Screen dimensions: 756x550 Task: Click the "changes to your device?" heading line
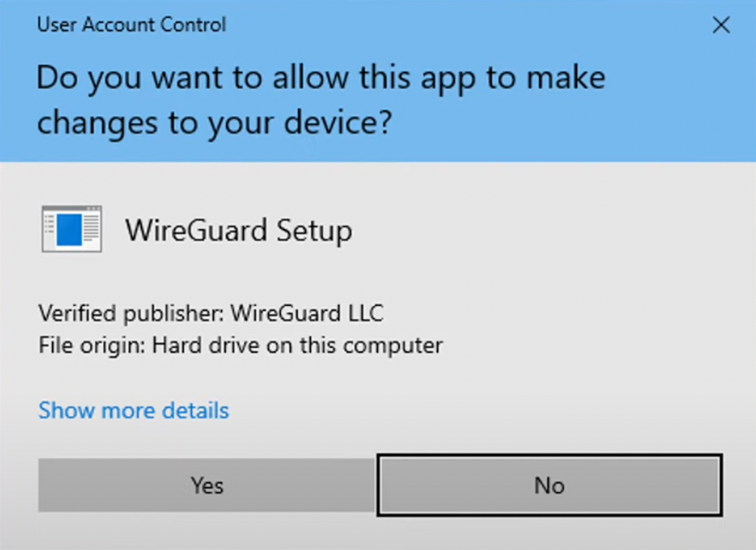(215, 123)
